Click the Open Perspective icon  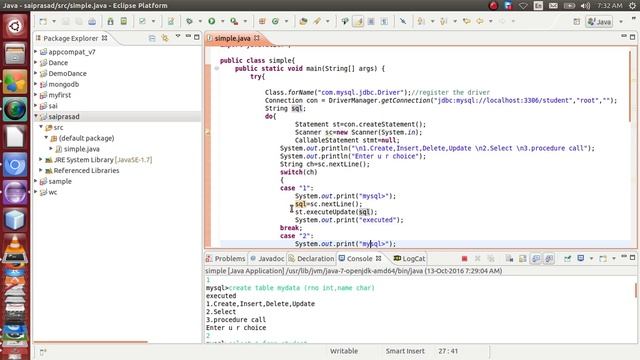pos(576,21)
